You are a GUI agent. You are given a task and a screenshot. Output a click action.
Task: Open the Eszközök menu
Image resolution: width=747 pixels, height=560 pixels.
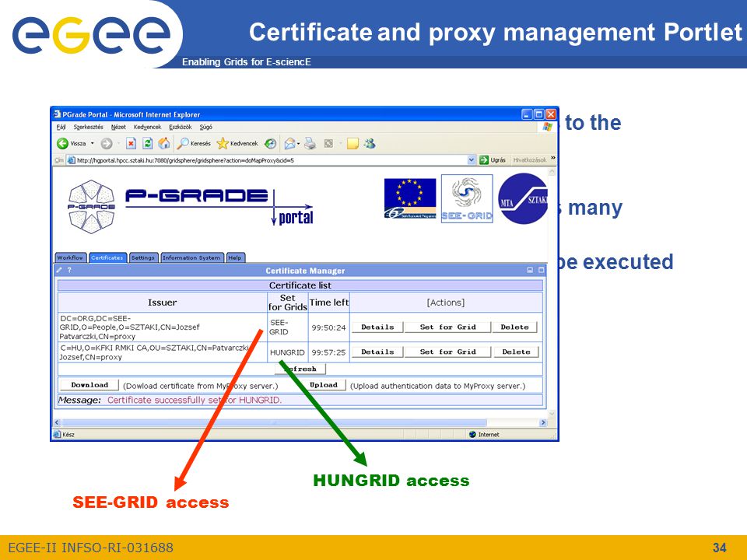coord(180,127)
